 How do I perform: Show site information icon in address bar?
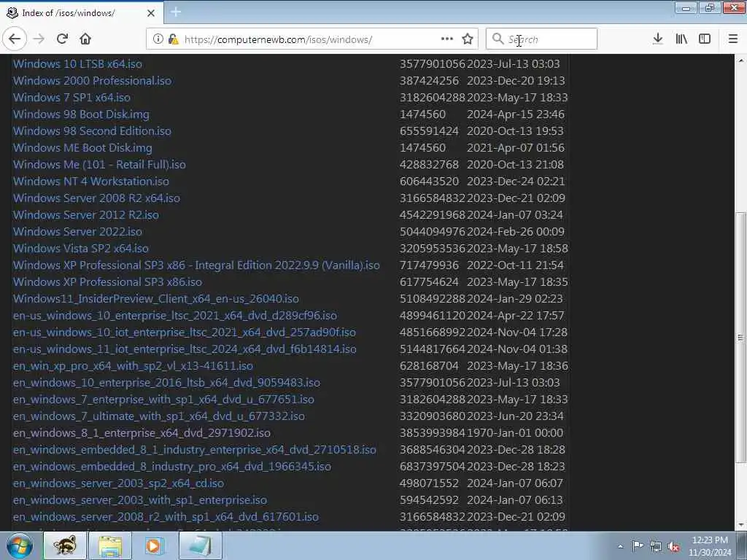pos(158,39)
